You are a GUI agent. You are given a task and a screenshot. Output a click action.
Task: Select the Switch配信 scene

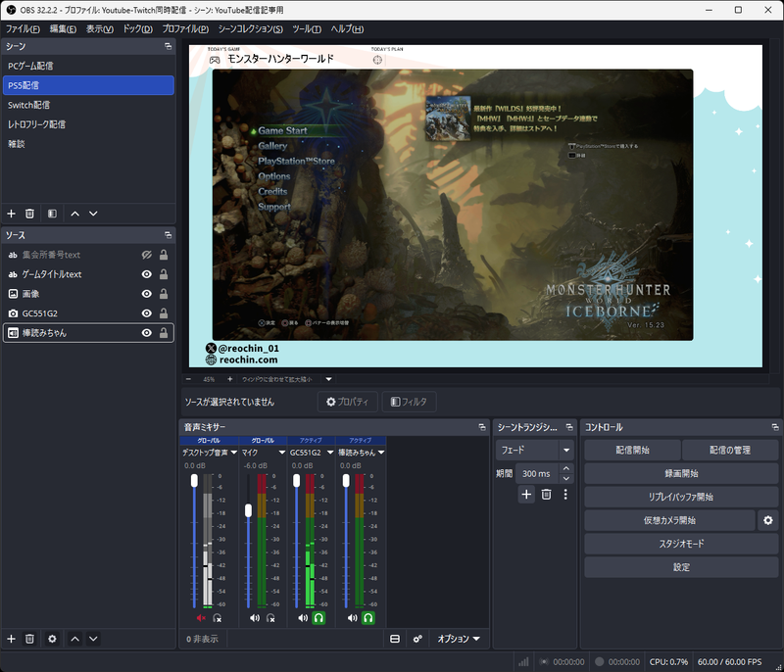(x=88, y=105)
